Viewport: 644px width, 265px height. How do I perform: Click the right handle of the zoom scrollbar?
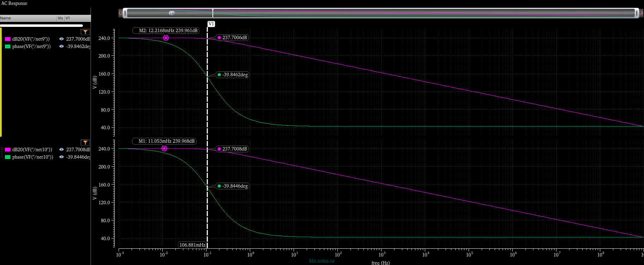coord(637,13)
